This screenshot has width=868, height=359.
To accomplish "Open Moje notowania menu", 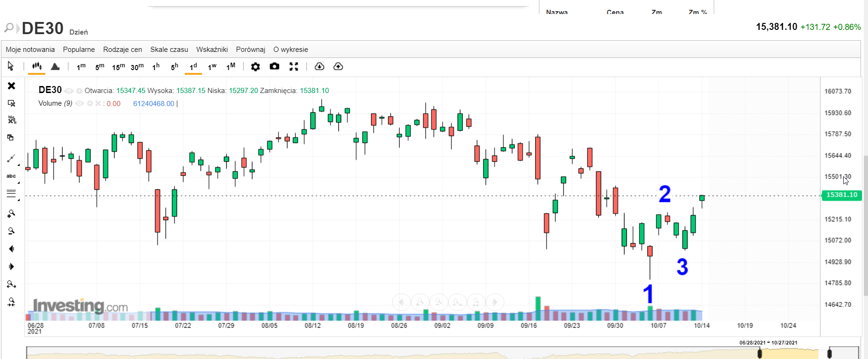I will [x=30, y=50].
